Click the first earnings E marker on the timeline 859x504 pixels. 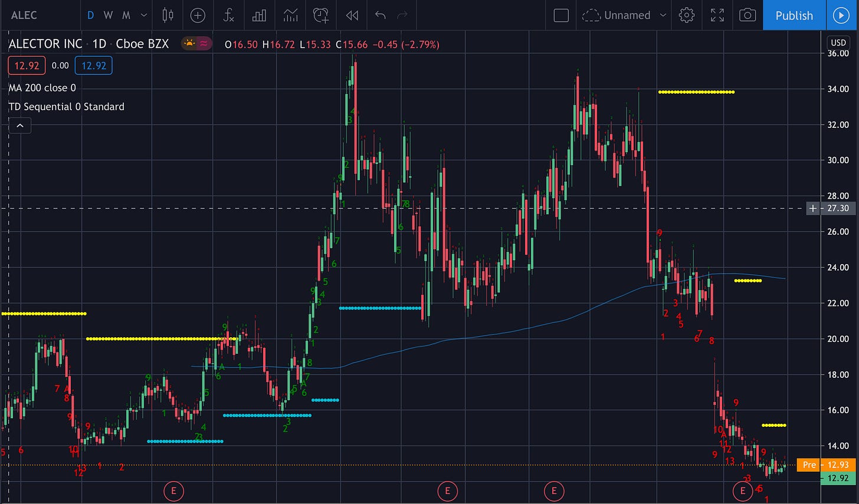click(x=173, y=490)
